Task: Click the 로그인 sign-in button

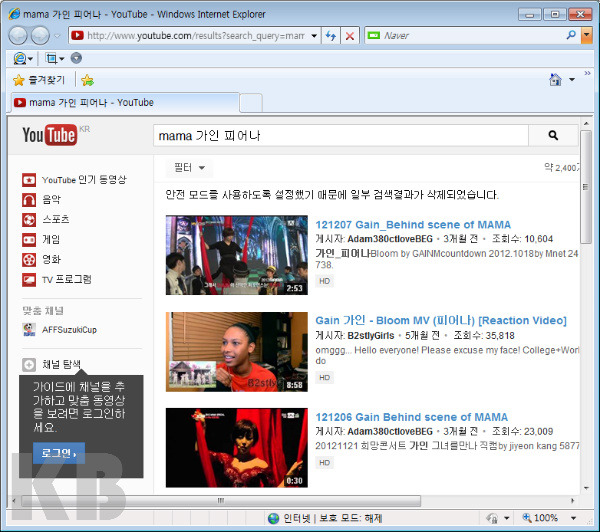Action: click(x=59, y=453)
